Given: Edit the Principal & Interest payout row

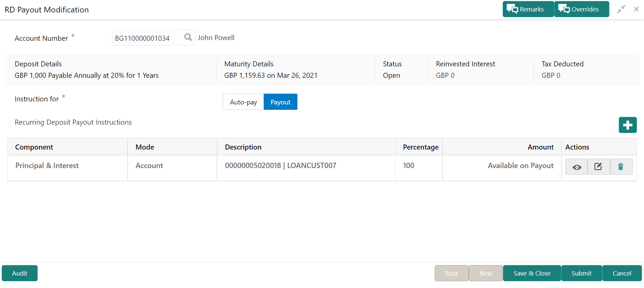Looking at the screenshot, I should click(x=598, y=167).
